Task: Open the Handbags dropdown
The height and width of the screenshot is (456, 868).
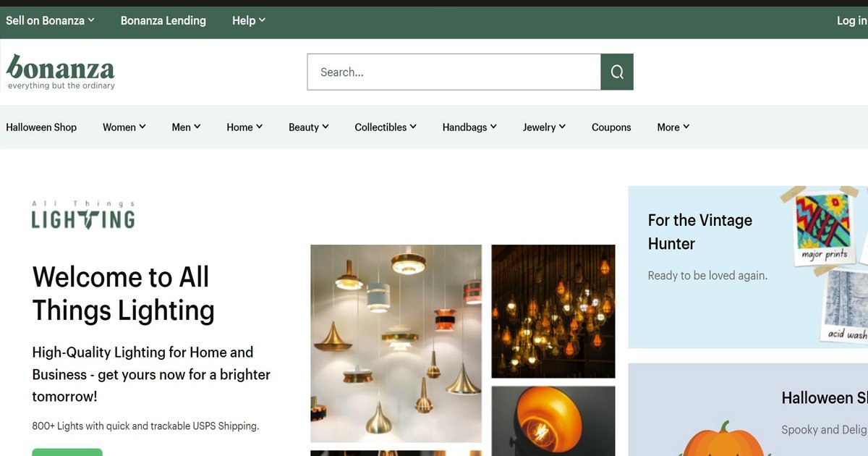Action: click(x=469, y=127)
